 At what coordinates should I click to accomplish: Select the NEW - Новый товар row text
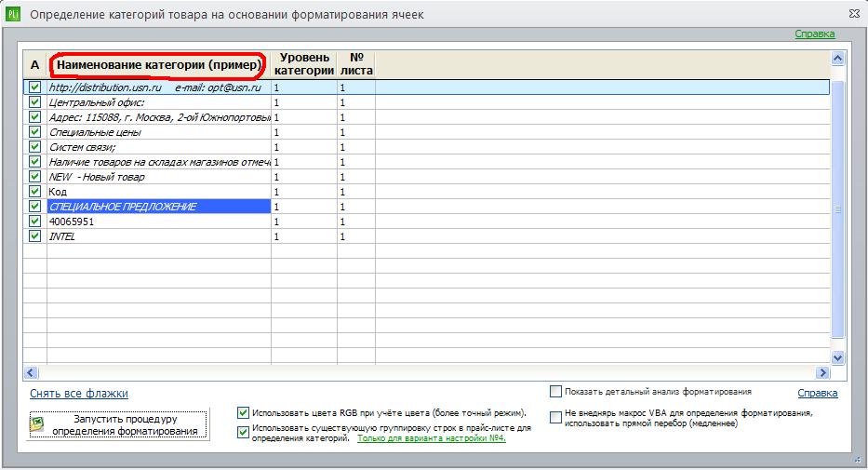[97, 177]
